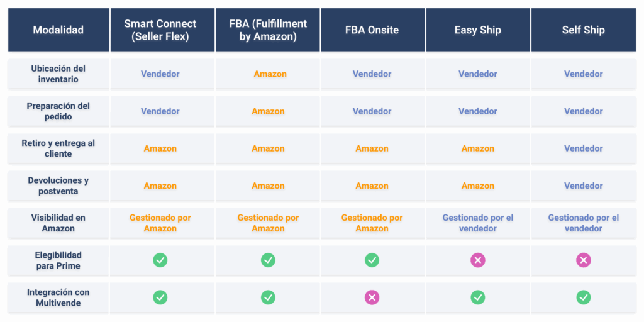Click the FBA Prime eligibility green checkmark

268,260
